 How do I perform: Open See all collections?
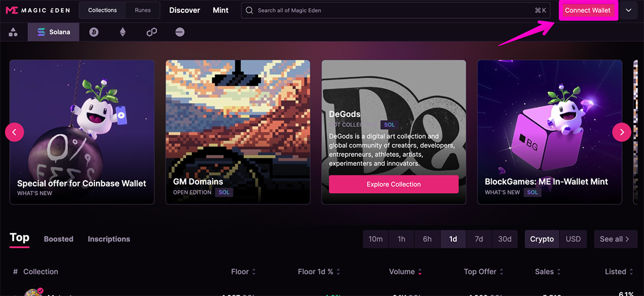pos(616,239)
